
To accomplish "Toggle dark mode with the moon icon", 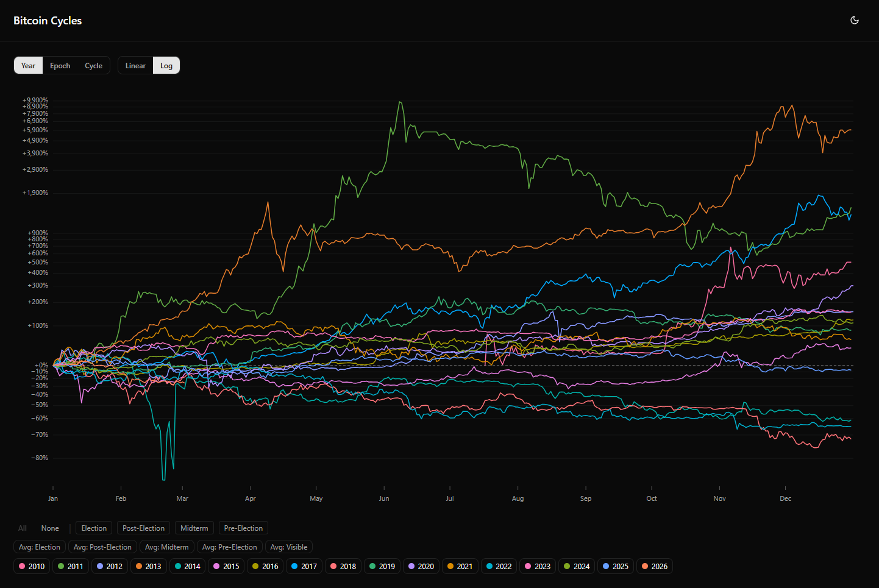I will 855,20.
